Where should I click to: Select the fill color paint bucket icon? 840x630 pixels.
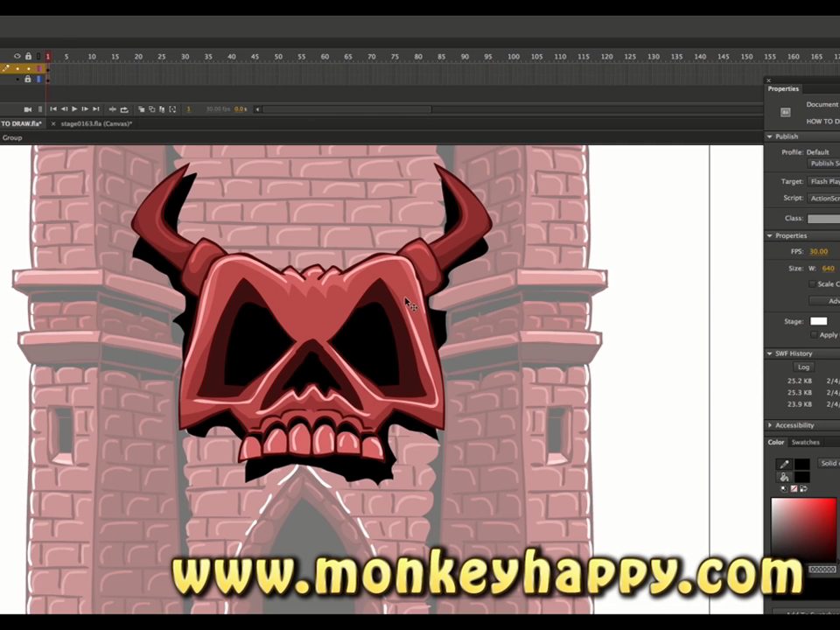click(x=784, y=477)
